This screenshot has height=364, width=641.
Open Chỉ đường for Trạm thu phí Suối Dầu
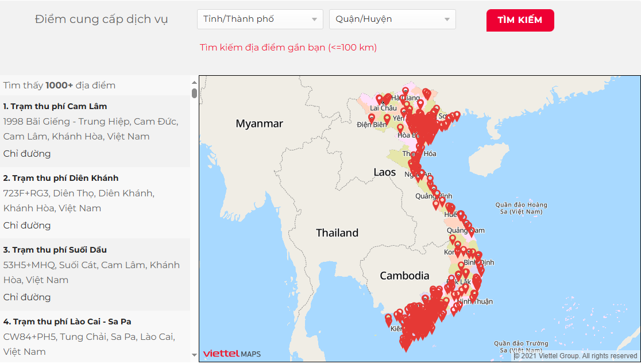pyautogui.click(x=27, y=297)
